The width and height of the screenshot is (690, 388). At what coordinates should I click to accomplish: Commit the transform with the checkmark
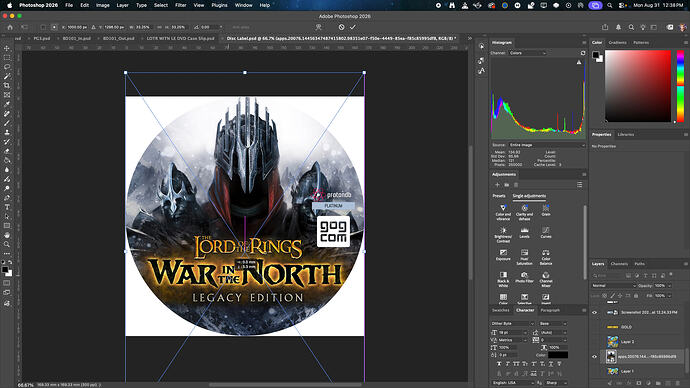click(x=352, y=27)
